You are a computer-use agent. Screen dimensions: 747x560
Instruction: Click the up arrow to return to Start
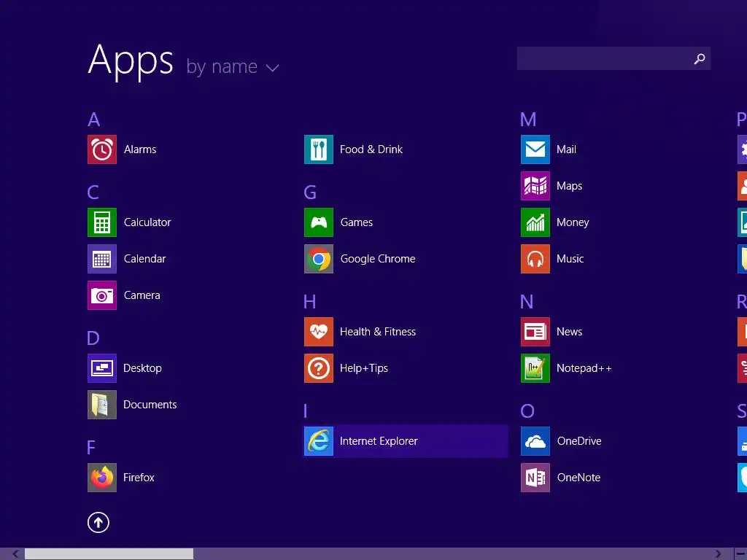click(98, 522)
